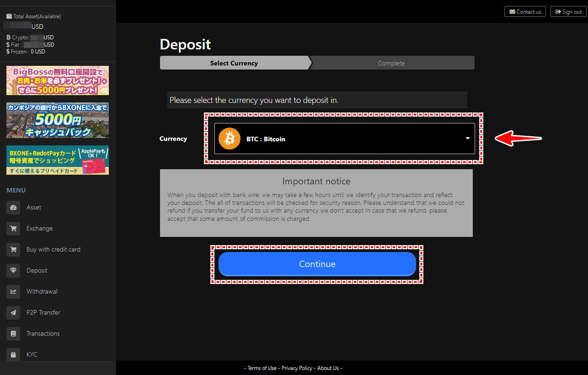Click the BXONE+RedotPay card banner

coord(58,160)
